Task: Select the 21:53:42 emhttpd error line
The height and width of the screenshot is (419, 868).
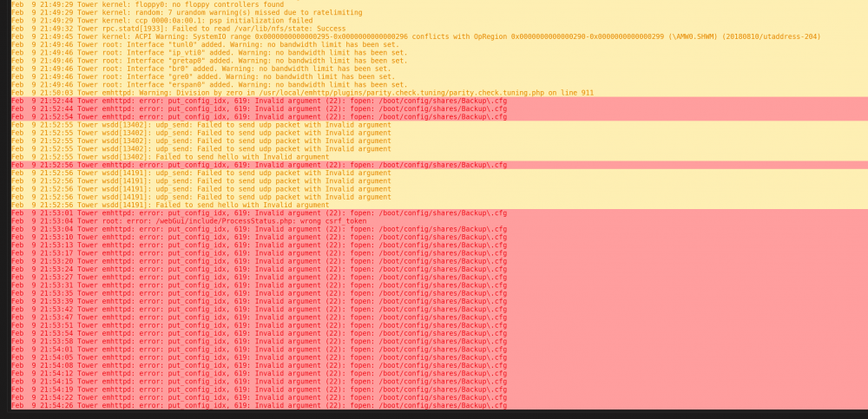Action: (259, 310)
